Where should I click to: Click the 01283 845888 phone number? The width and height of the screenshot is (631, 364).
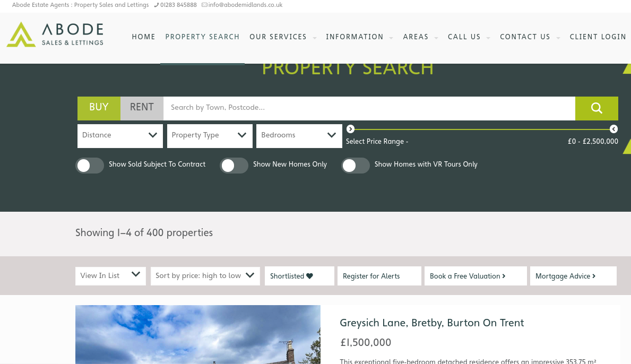click(178, 5)
